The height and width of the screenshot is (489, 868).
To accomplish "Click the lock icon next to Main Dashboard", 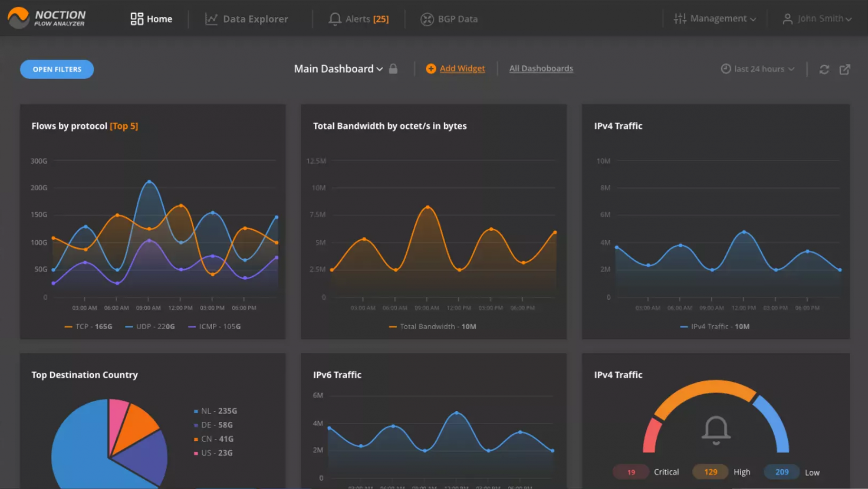I will (393, 68).
